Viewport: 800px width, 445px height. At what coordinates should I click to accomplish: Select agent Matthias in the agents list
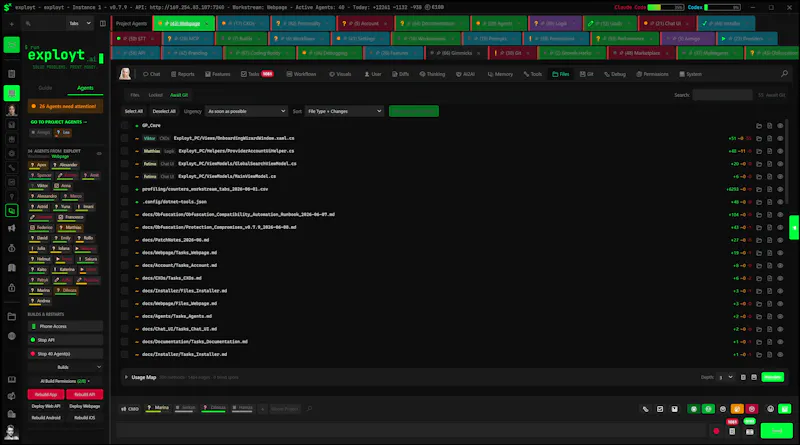point(70,228)
